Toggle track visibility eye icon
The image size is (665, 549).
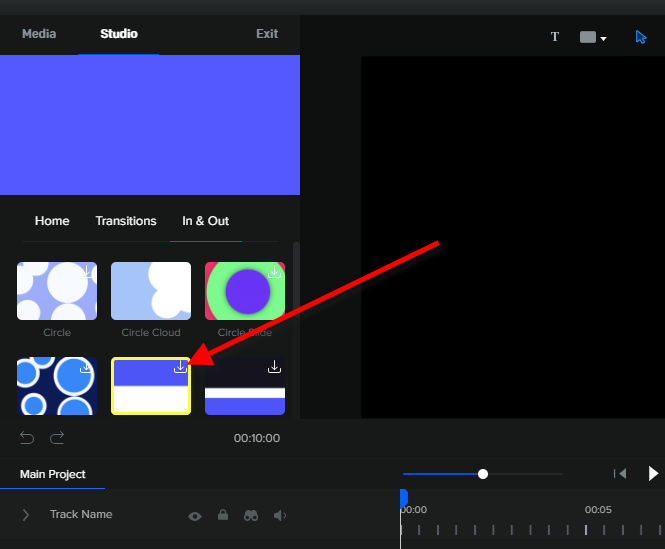195,516
